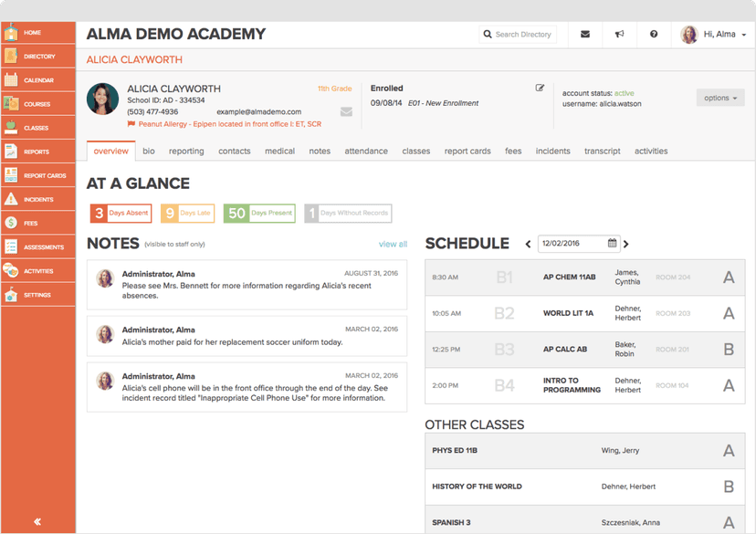Open the Transcript tab
Screen dimensions: 756x534
[x=603, y=152]
